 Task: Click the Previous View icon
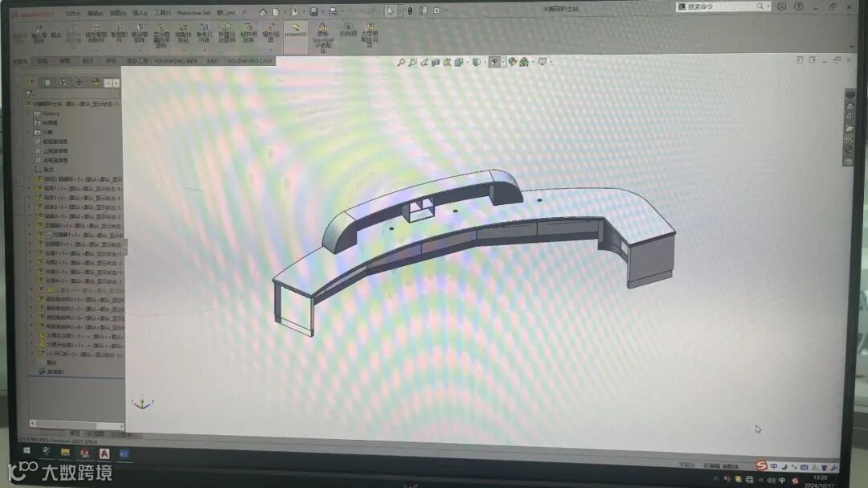(x=424, y=63)
